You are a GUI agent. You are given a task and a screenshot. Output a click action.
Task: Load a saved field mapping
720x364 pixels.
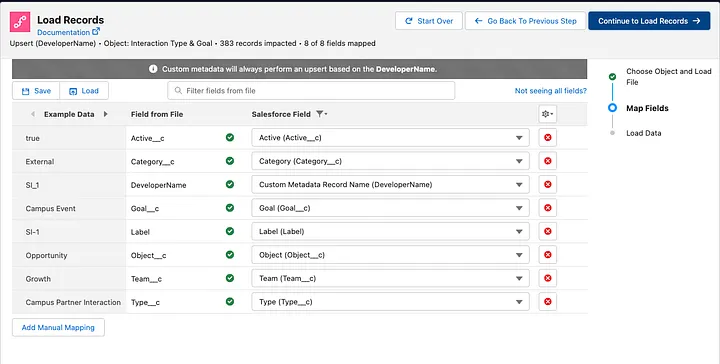click(x=84, y=91)
